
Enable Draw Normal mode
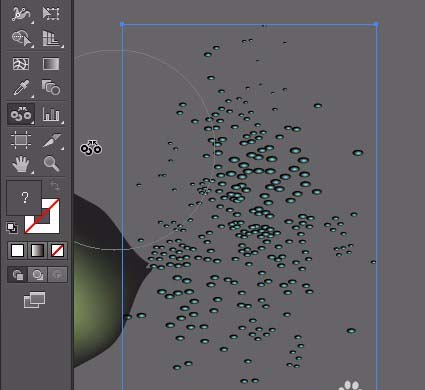pyautogui.click(x=18, y=275)
